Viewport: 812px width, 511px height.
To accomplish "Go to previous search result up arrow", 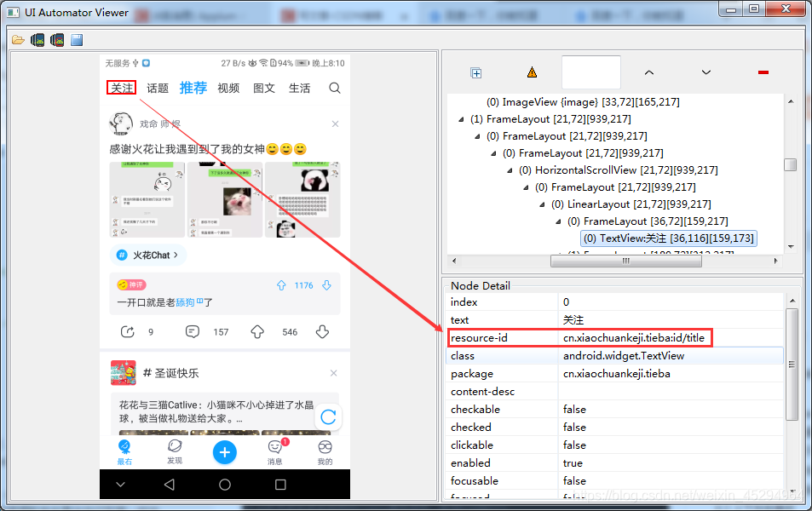I will [x=649, y=72].
